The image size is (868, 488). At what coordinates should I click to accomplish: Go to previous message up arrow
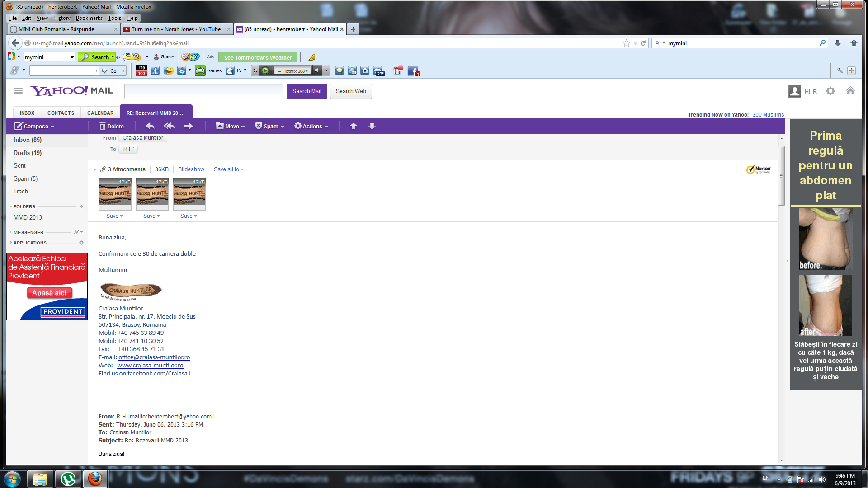coord(354,126)
